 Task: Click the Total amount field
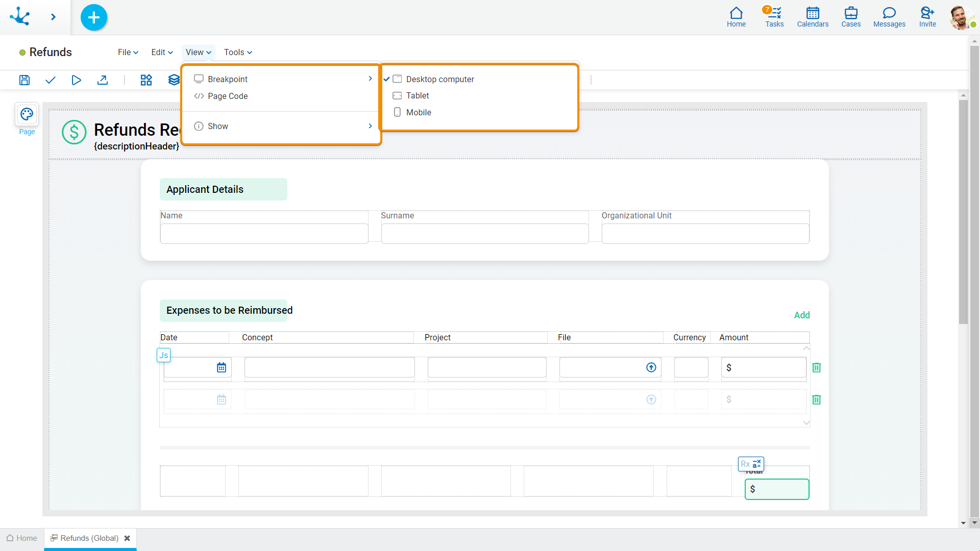(777, 489)
